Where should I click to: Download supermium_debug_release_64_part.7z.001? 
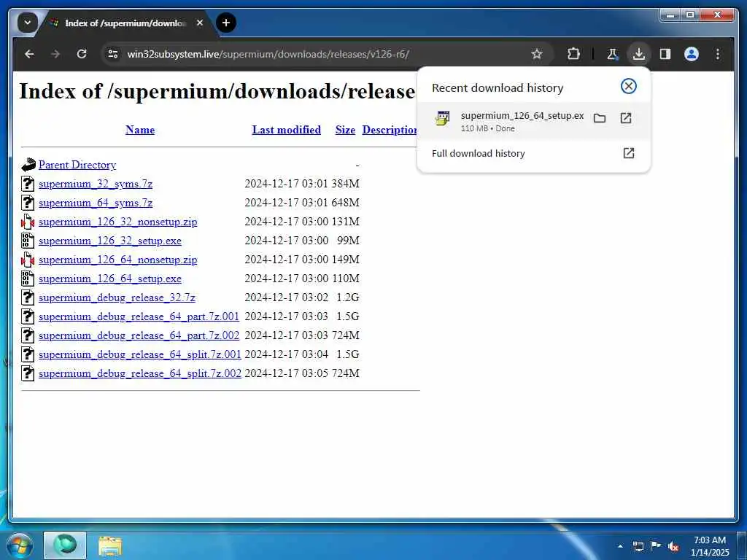(x=139, y=316)
